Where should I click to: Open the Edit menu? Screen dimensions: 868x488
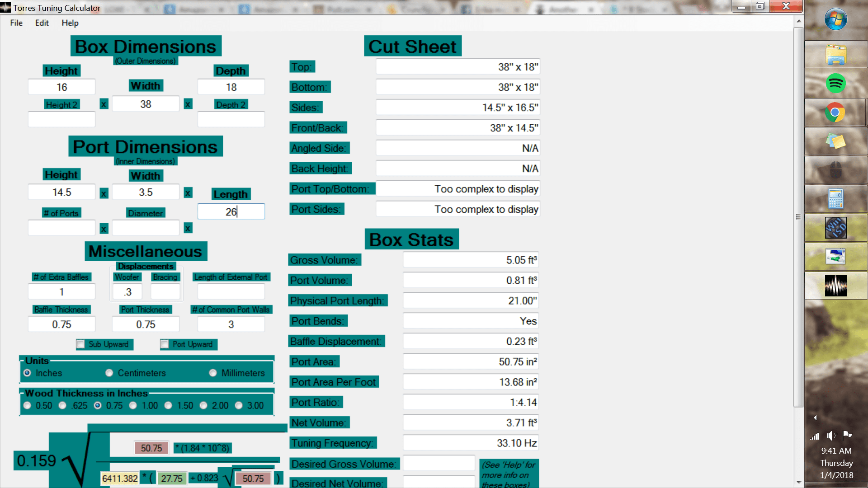click(42, 23)
